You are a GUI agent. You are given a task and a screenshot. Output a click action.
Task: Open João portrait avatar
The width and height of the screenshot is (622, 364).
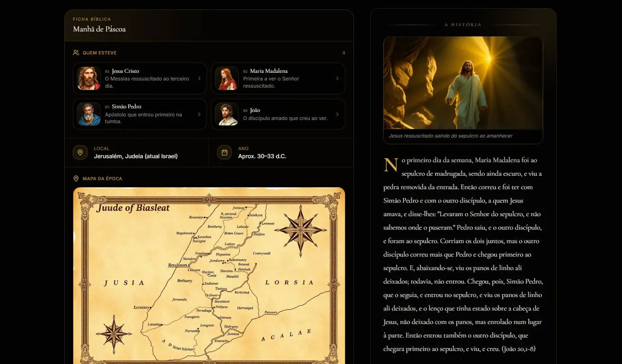pos(227,114)
